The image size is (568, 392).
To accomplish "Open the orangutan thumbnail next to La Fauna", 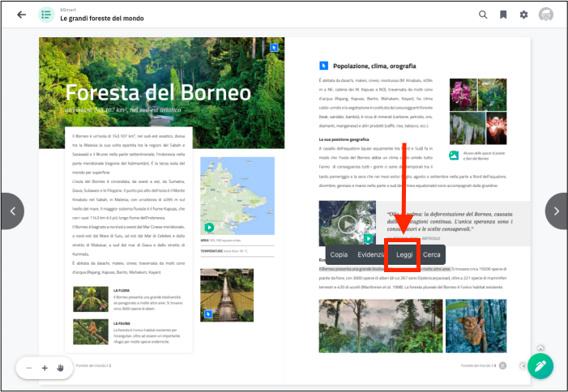I will pos(91,331).
